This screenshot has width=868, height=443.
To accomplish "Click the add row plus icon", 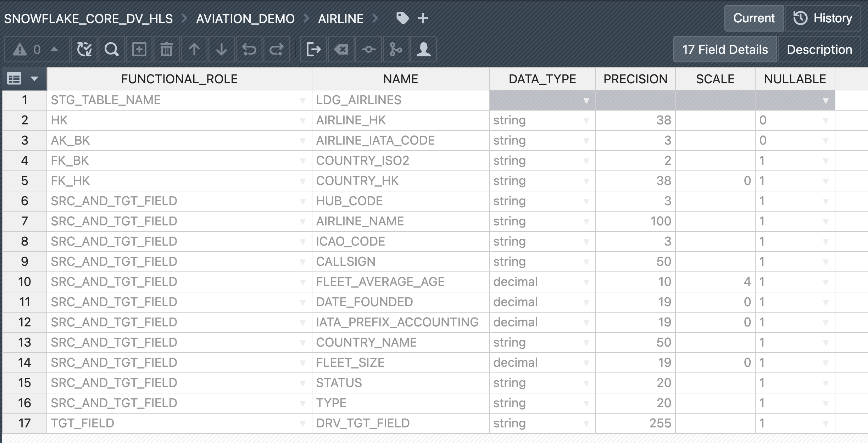I will 139,49.
